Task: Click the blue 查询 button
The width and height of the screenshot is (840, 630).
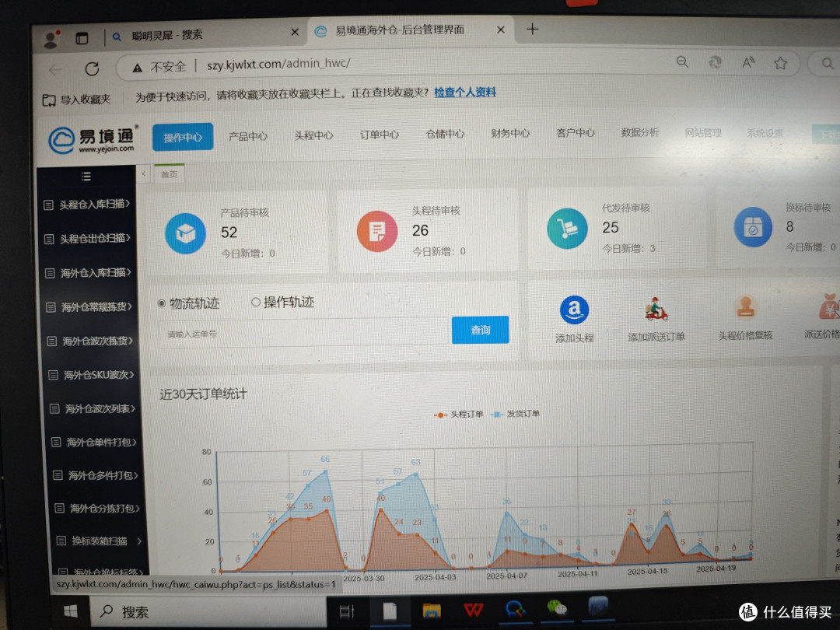Action: coord(480,330)
